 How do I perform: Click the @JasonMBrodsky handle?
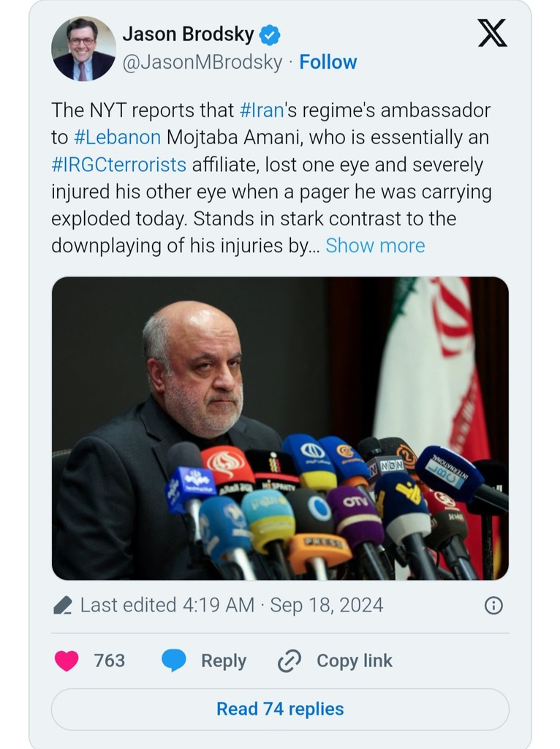tap(202, 62)
